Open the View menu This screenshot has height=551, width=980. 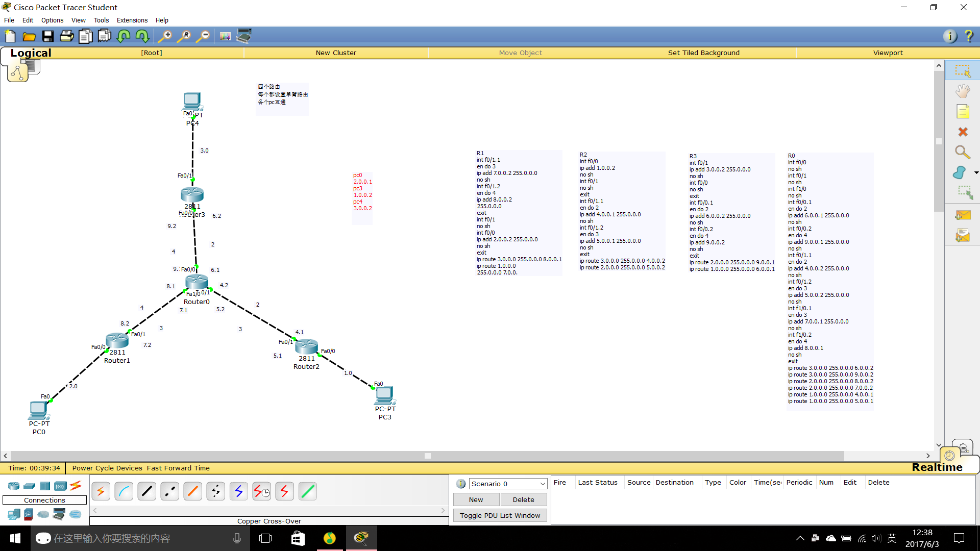coord(78,20)
